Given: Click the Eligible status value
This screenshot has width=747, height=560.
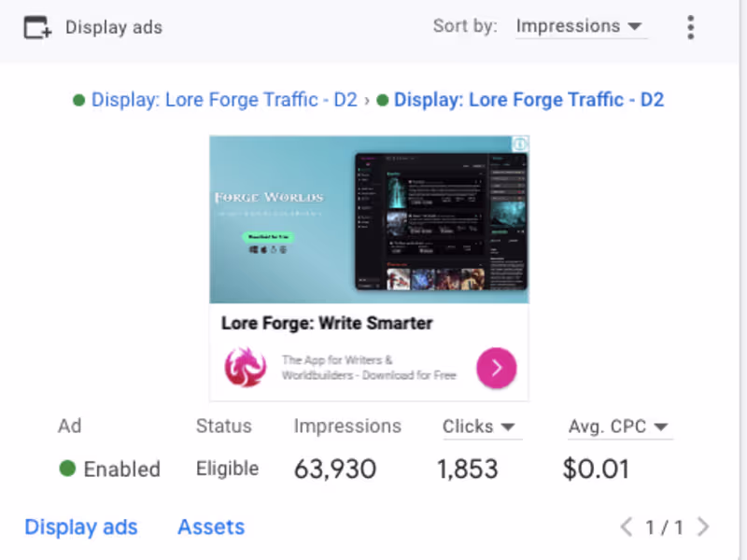Looking at the screenshot, I should click(x=227, y=469).
